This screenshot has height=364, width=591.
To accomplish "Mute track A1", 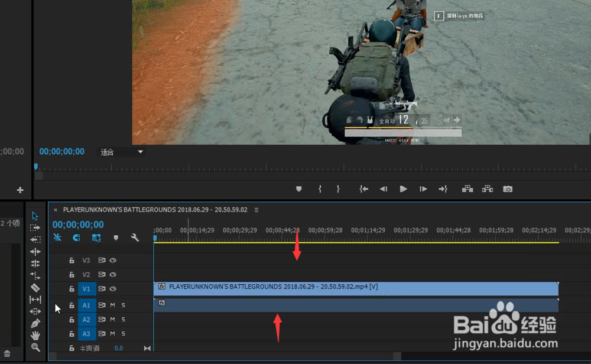I will (112, 305).
